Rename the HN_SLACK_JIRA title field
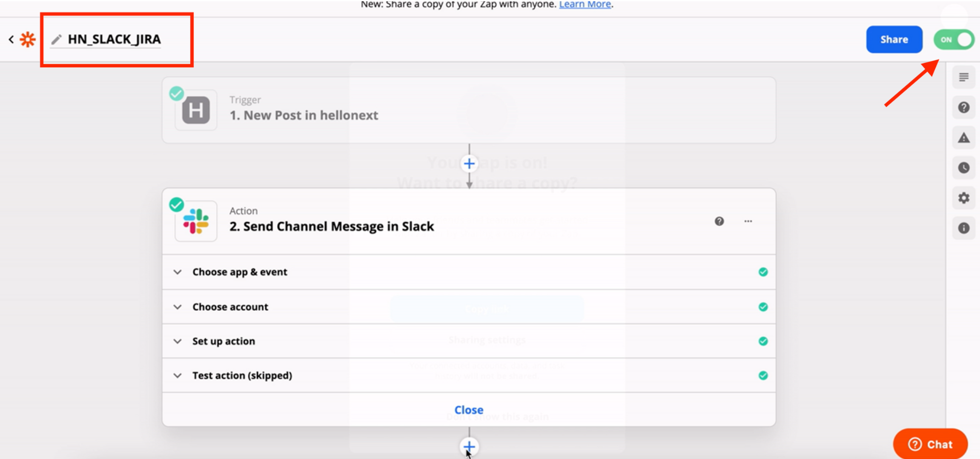 tap(114, 39)
